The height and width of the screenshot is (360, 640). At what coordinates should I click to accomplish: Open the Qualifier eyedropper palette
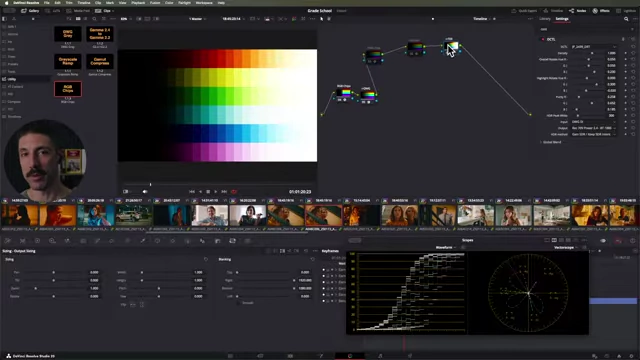(x=142, y=241)
